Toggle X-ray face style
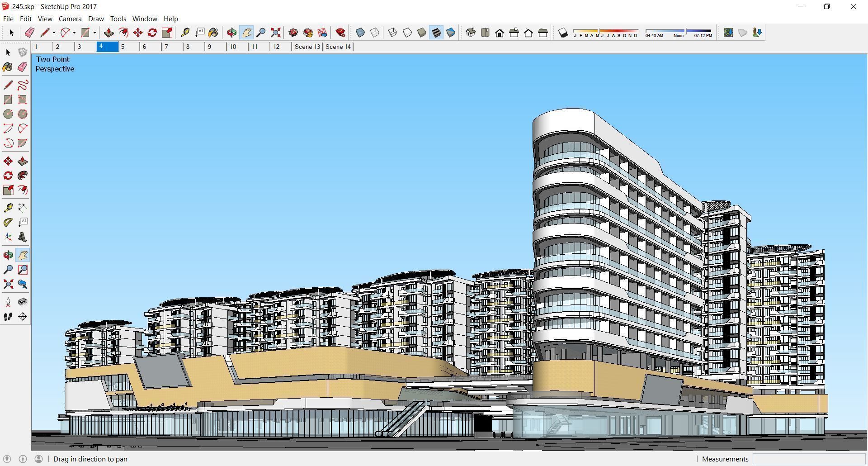Image resolution: width=868 pixels, height=466 pixels. coord(360,33)
